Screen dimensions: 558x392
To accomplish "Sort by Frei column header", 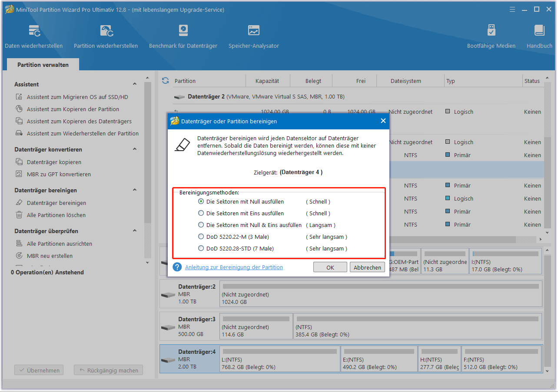I will point(360,81).
